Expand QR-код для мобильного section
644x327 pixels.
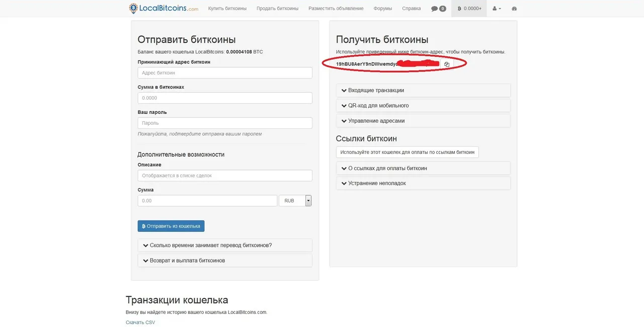(378, 106)
